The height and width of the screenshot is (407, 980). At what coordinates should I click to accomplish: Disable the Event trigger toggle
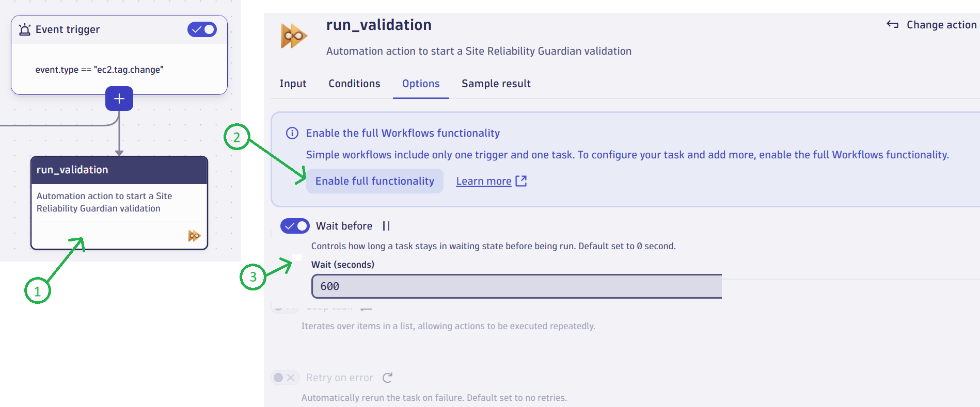click(x=202, y=29)
